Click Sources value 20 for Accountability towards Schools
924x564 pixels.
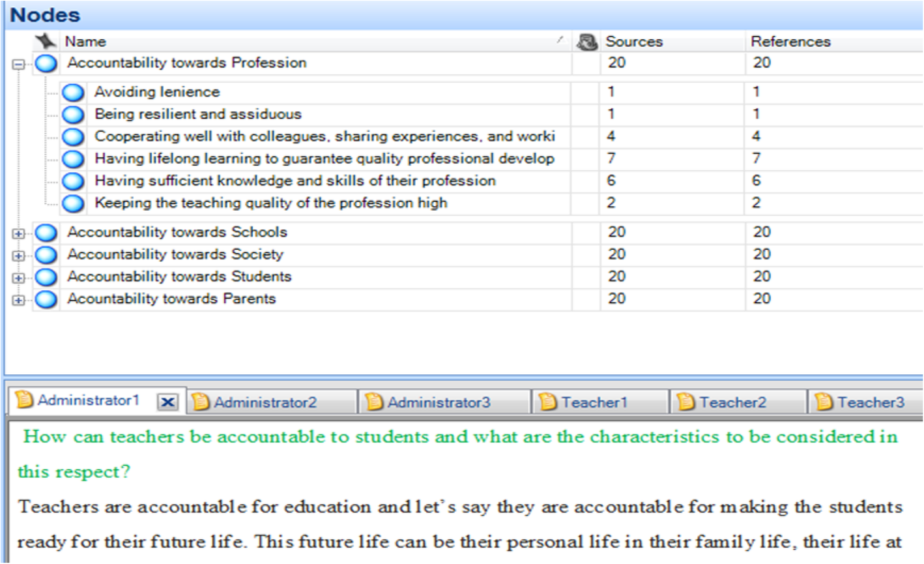pos(616,232)
